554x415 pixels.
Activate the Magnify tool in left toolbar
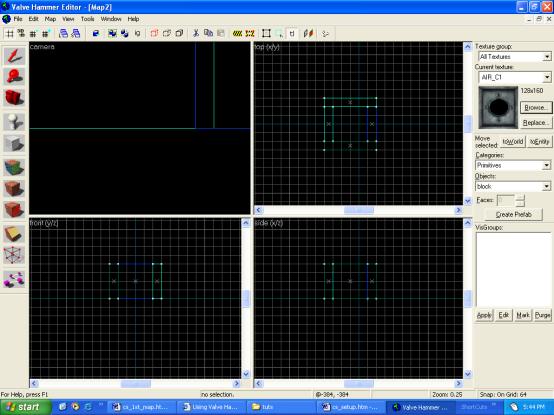[x=14, y=77]
